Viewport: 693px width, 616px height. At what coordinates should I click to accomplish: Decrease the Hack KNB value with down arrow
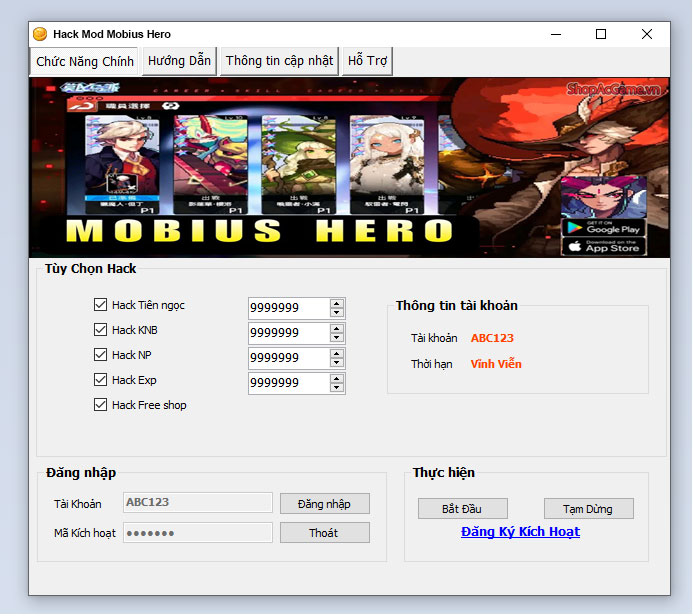337,338
